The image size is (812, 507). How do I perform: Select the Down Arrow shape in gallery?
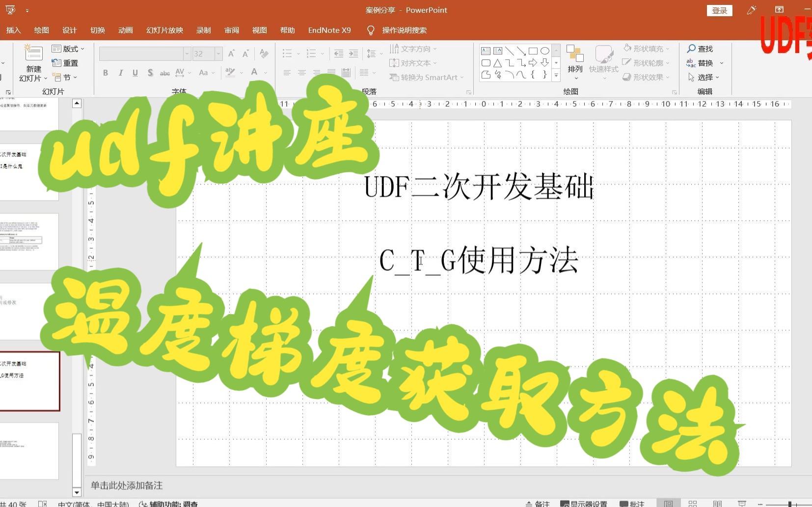[x=544, y=63]
